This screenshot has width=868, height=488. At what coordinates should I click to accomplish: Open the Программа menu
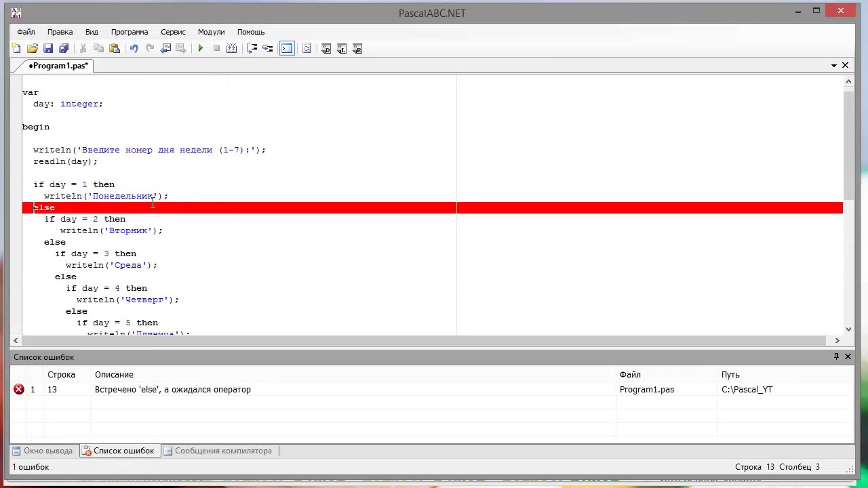click(x=130, y=32)
